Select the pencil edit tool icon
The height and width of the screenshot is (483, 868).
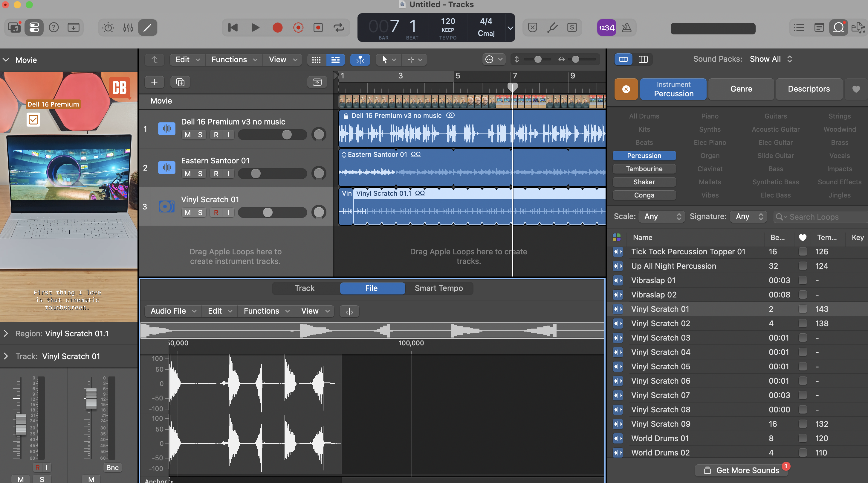coord(148,28)
